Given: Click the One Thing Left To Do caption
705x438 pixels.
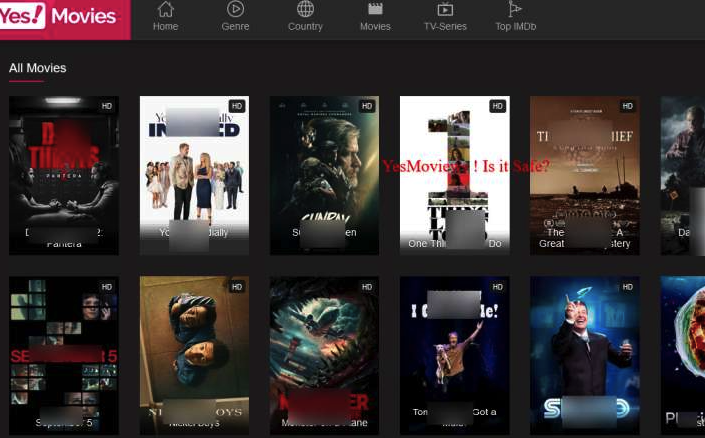Looking at the screenshot, I should pyautogui.click(x=455, y=243).
